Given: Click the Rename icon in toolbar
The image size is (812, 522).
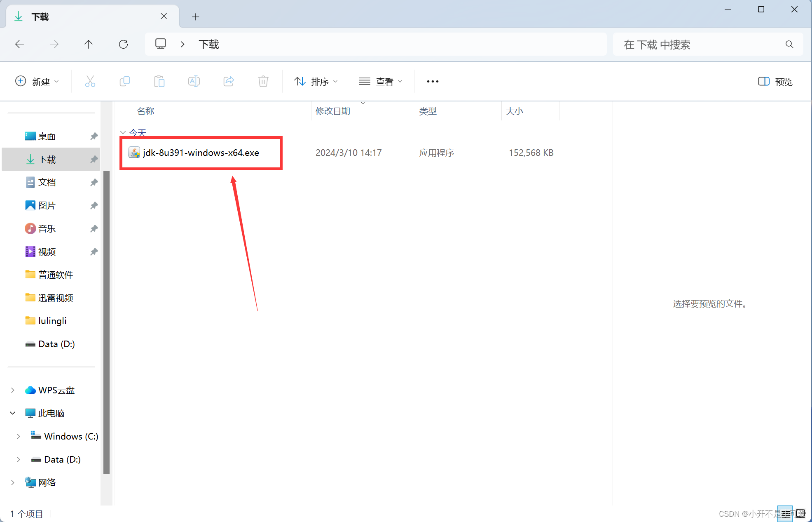Looking at the screenshot, I should pyautogui.click(x=194, y=81).
